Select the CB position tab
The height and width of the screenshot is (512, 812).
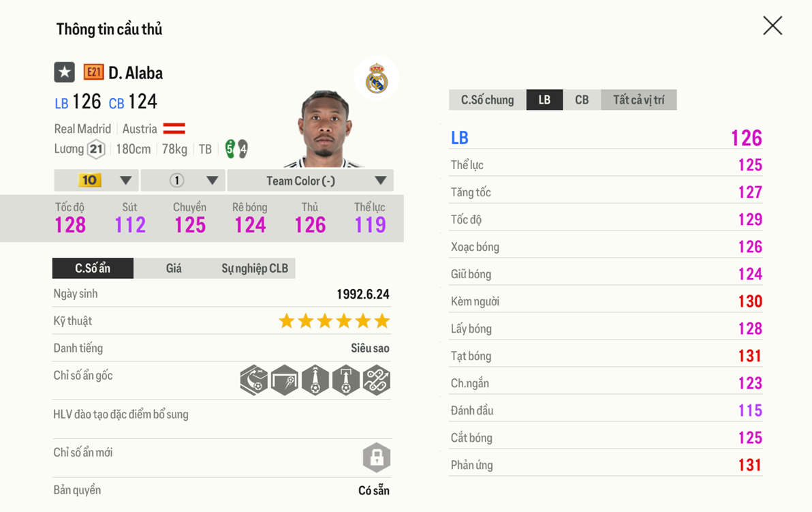pos(582,100)
